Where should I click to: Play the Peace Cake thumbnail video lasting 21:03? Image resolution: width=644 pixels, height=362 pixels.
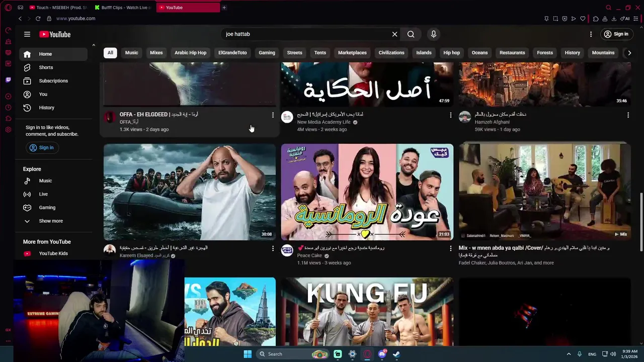(x=367, y=192)
